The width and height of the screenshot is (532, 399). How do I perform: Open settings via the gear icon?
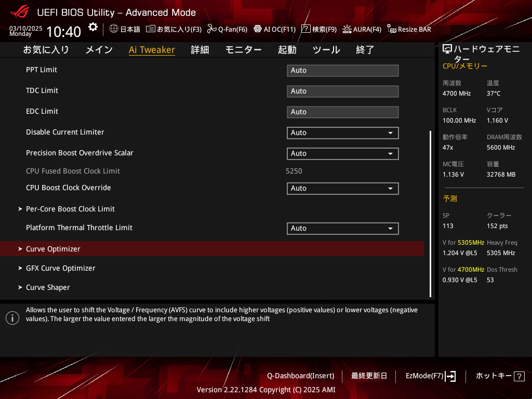[92, 27]
